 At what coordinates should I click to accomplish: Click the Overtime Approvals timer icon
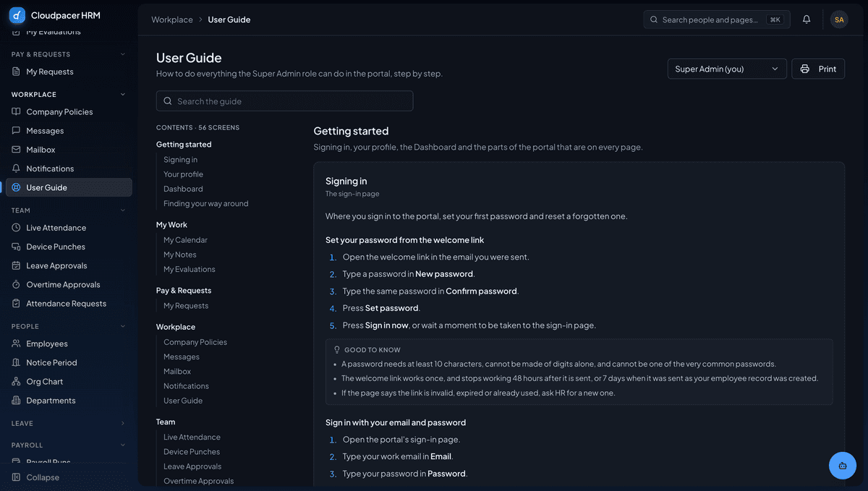17,284
